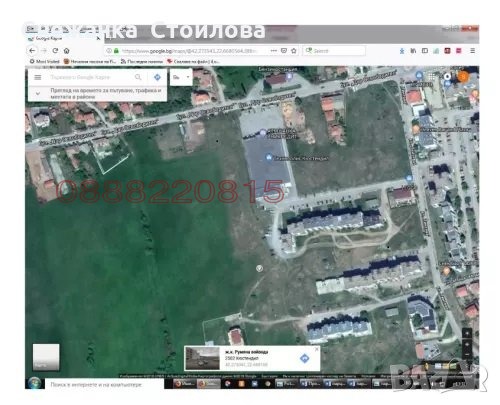Open the Последни новини bookmark
Viewport: 500px width, 405px height.
[142, 61]
